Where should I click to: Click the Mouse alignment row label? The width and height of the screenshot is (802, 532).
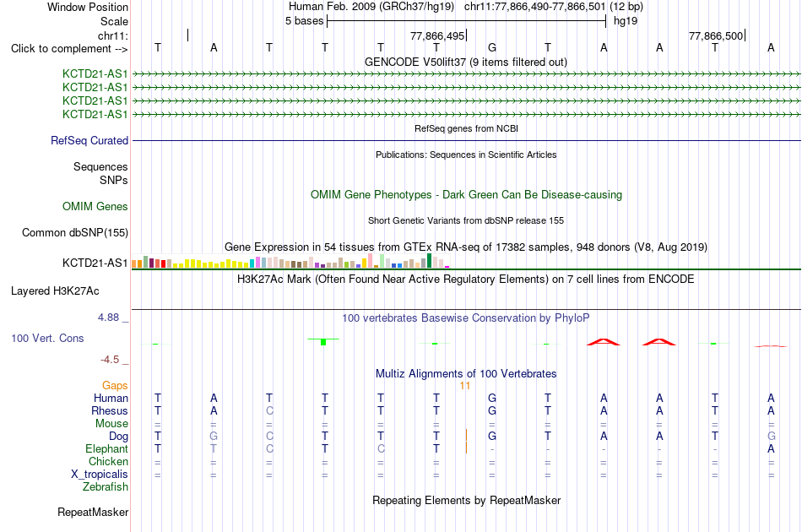[111, 424]
